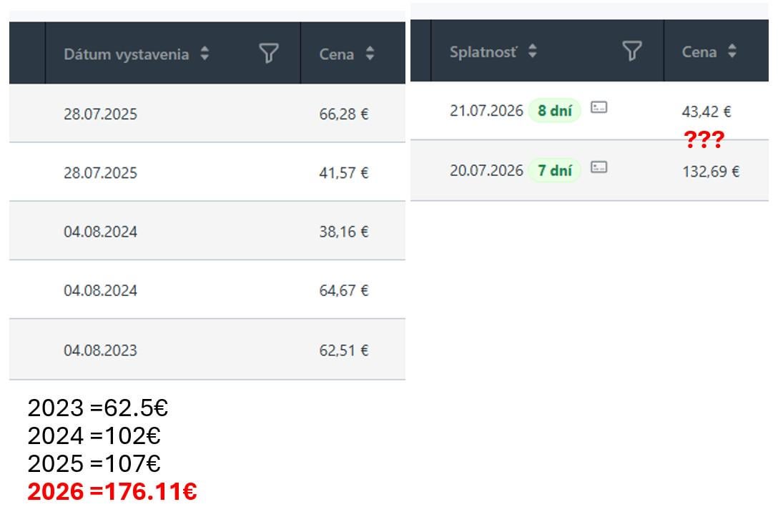The width and height of the screenshot is (783, 532).
Task: Select row with price 41,57 €
Action: pos(207,172)
